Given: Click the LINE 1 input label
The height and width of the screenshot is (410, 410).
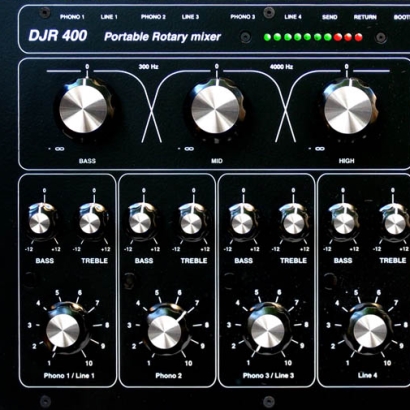Looking at the screenshot, I should pos(109,17).
